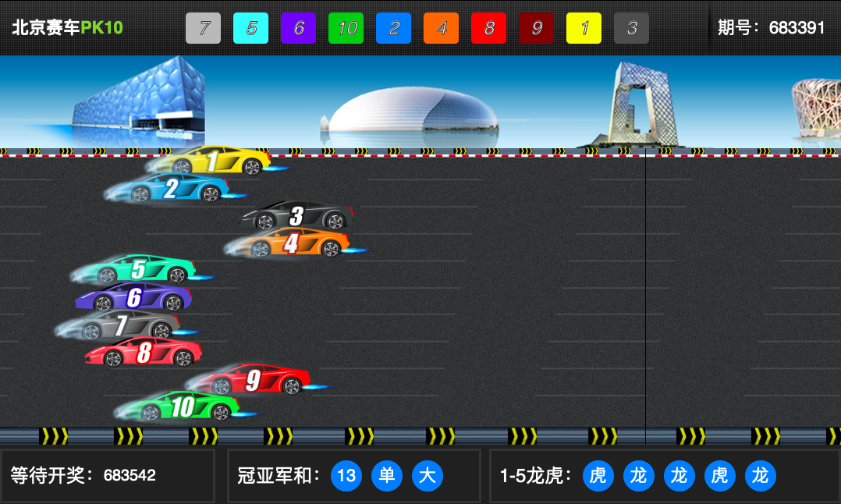Screen dimensions: 841x504
Task: Select the blue number 2 rank tile
Action: pos(394,28)
